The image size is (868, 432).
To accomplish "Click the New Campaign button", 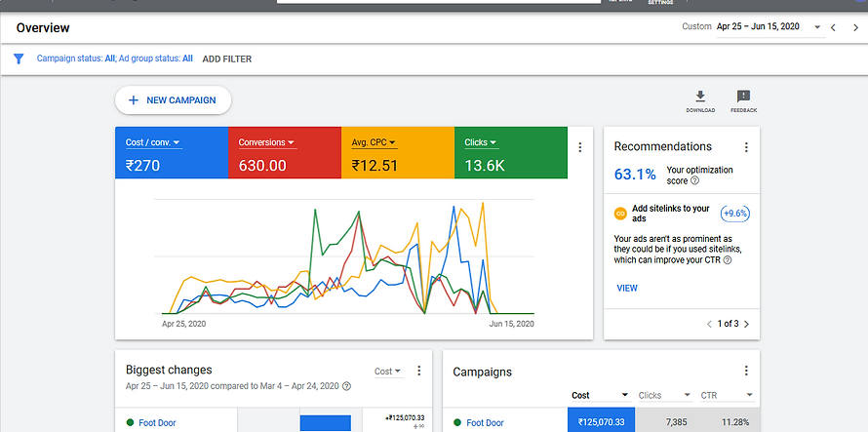I will [x=173, y=99].
